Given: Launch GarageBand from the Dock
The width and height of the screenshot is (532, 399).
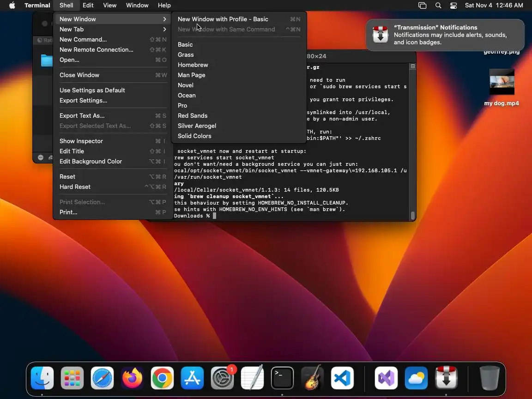Looking at the screenshot, I should click(x=312, y=378).
